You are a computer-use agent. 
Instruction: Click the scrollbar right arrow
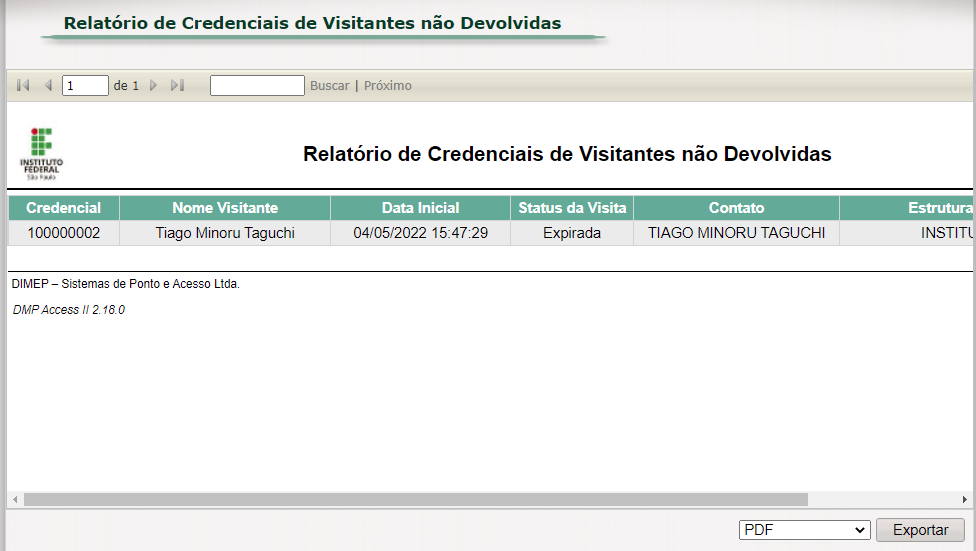[964, 499]
